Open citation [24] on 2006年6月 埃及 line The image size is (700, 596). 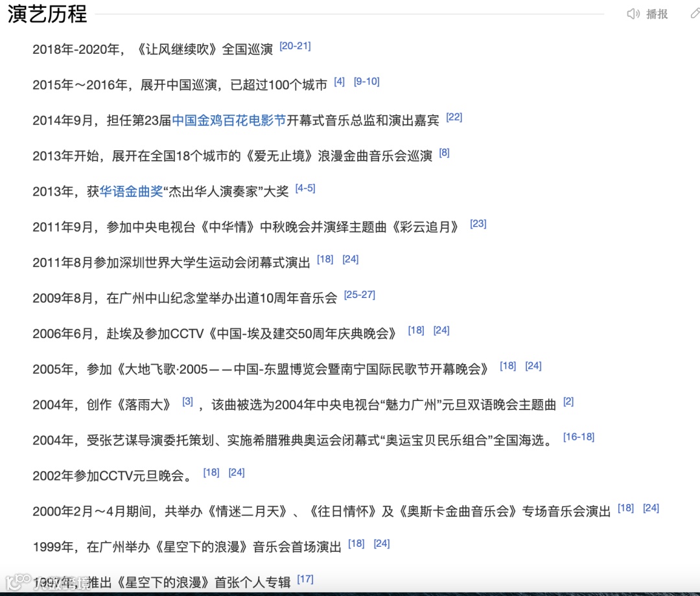[x=441, y=330]
